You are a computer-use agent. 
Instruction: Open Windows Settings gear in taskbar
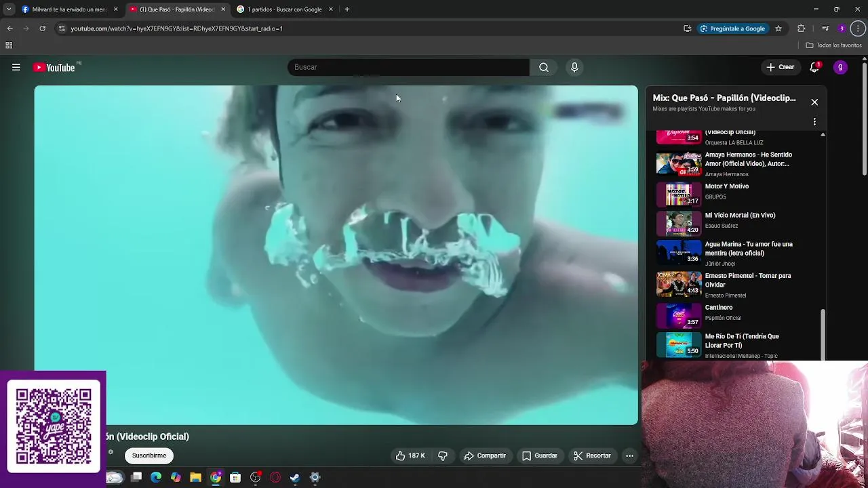click(x=315, y=477)
